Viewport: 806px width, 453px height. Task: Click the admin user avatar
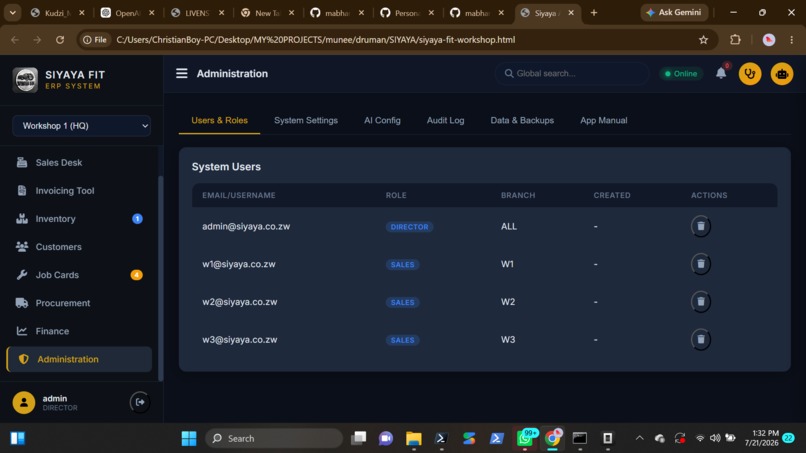pos(24,403)
